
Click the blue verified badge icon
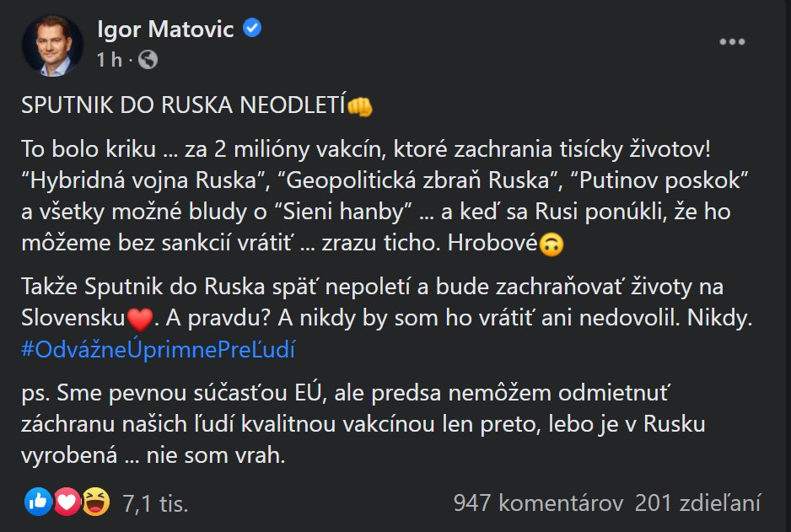tap(252, 29)
